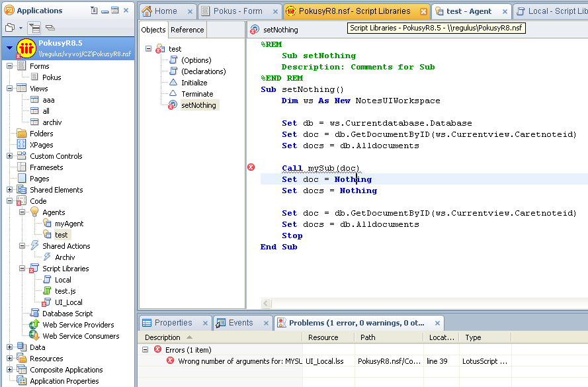Click the Agents lightbulb icon
The width and height of the screenshot is (588, 387).
coord(34,212)
